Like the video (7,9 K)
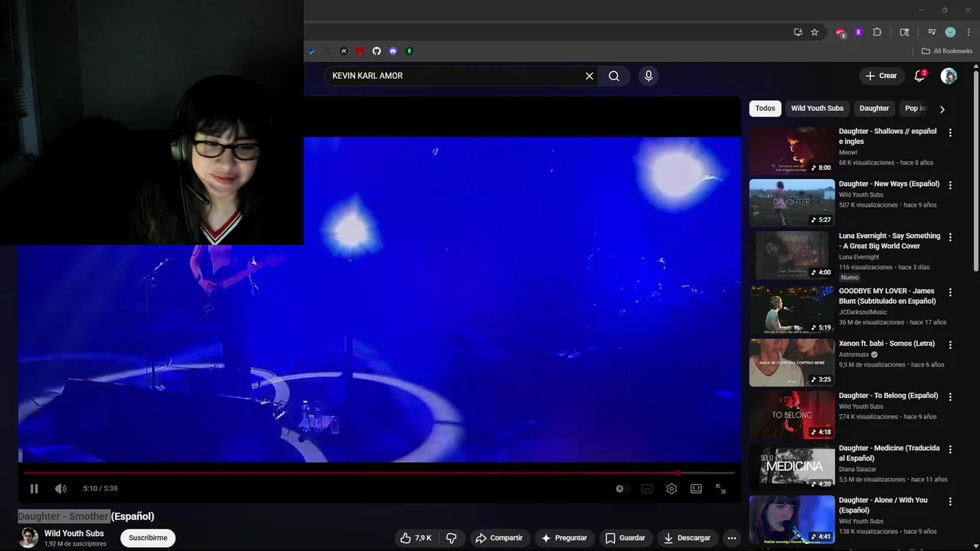This screenshot has width=980, height=551. pos(416,538)
